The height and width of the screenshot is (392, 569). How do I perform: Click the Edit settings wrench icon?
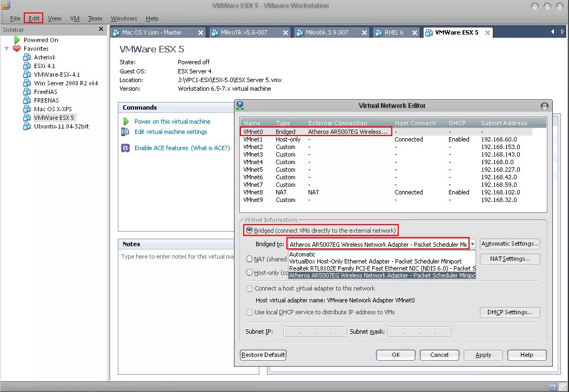(x=125, y=132)
